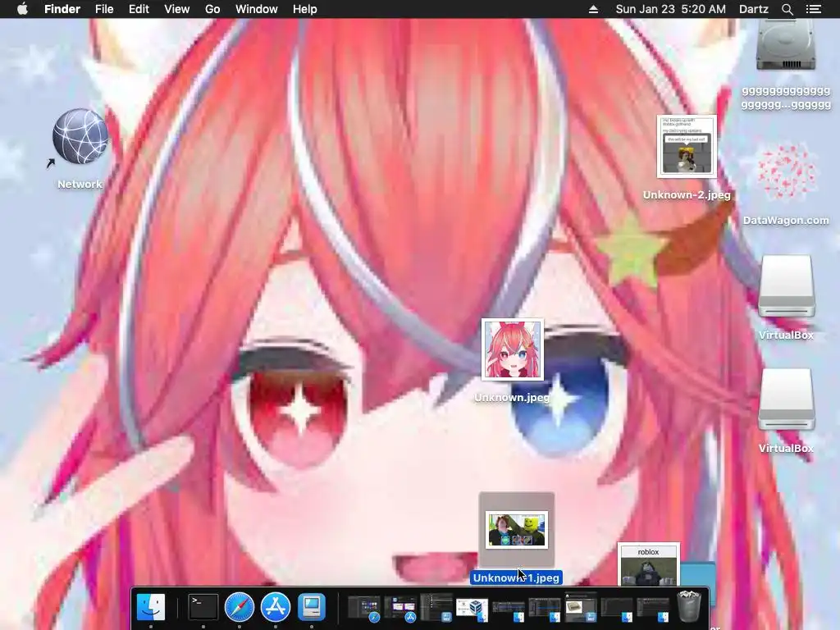Image resolution: width=840 pixels, height=630 pixels.
Task: Open the File menu
Action: click(104, 9)
